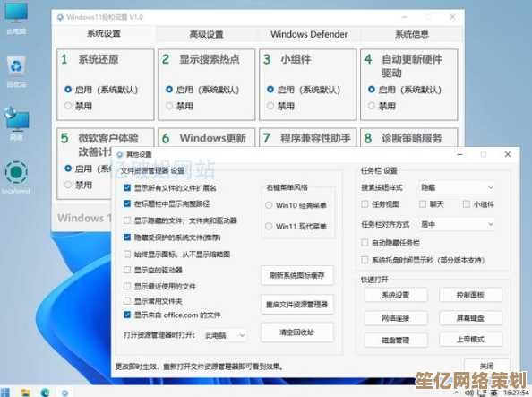Open 屏幕键盘 from quick launch
Screen dimensions: 532x397
[470, 318]
